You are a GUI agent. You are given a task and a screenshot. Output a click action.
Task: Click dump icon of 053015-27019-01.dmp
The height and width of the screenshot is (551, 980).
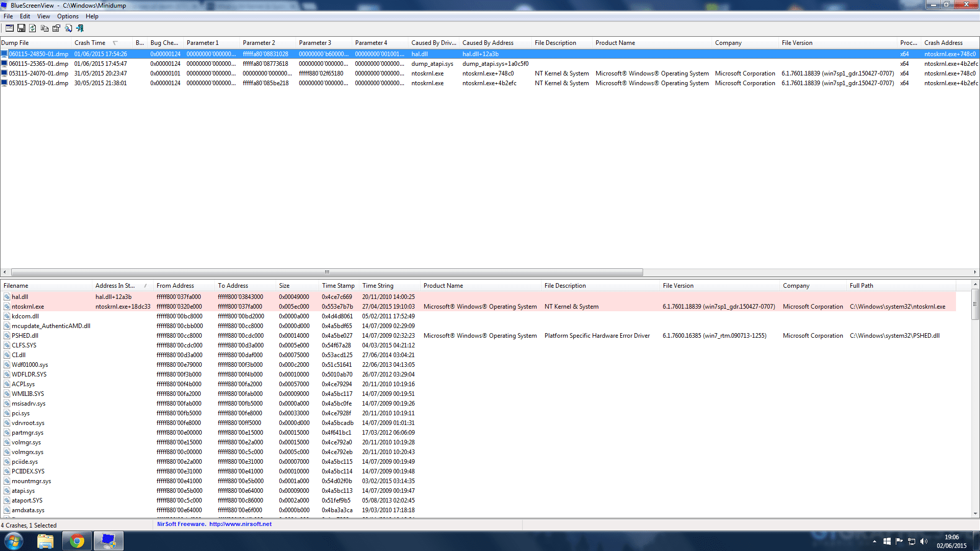click(x=5, y=83)
